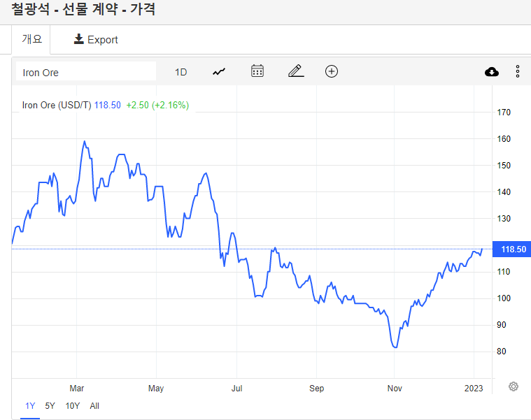Viewport: 531px width, 420px height.
Task: Click the Export button
Action: [x=96, y=40]
